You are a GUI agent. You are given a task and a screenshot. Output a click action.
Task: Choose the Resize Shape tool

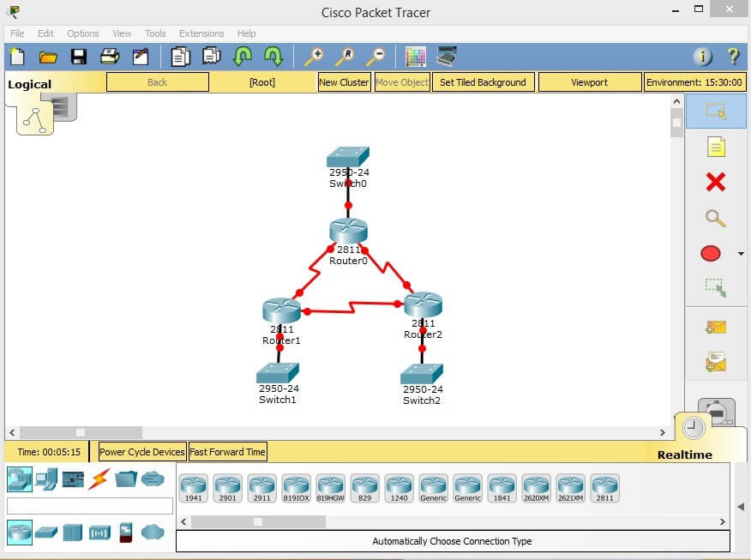pyautogui.click(x=716, y=287)
